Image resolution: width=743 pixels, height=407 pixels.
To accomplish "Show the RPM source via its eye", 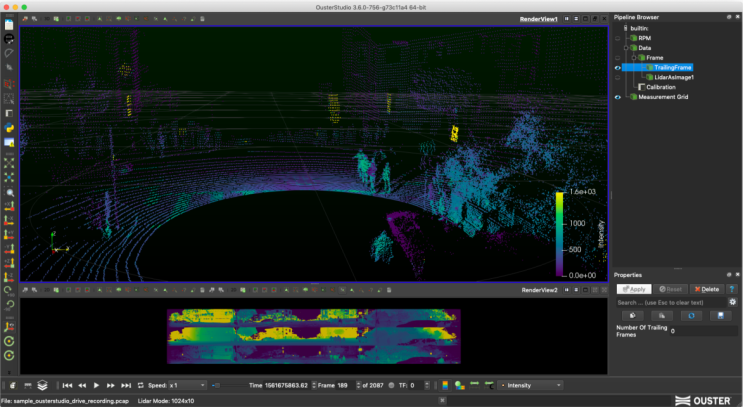I will click(617, 38).
